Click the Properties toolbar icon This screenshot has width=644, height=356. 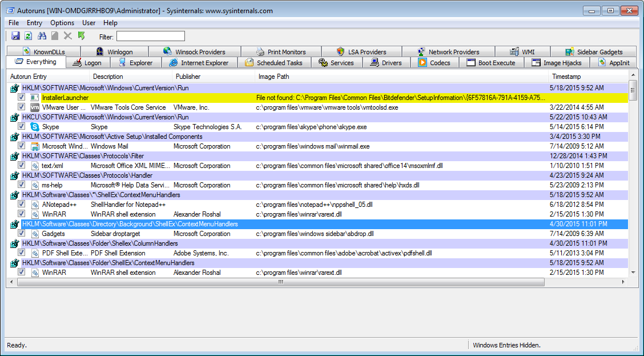[55, 36]
